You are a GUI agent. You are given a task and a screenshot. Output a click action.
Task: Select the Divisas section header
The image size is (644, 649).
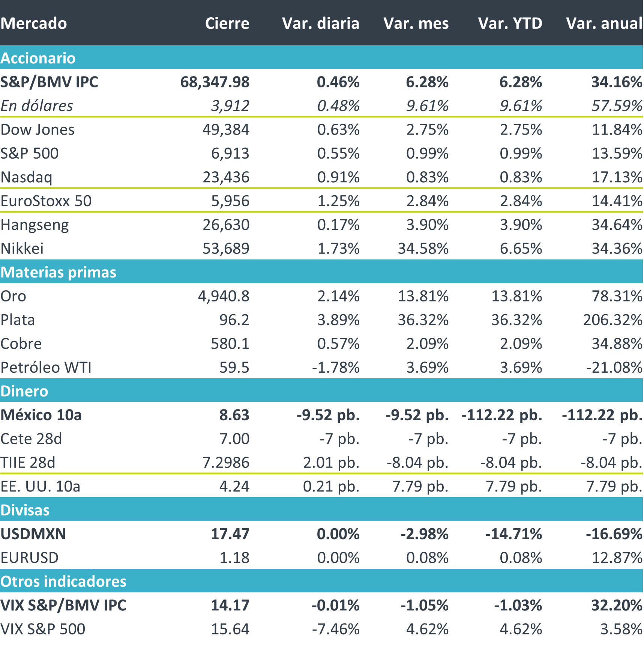tap(25, 510)
